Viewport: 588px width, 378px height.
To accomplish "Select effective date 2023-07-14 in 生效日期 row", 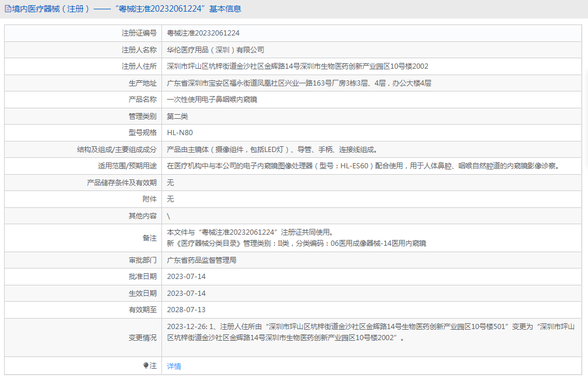I will pyautogui.click(x=186, y=294).
